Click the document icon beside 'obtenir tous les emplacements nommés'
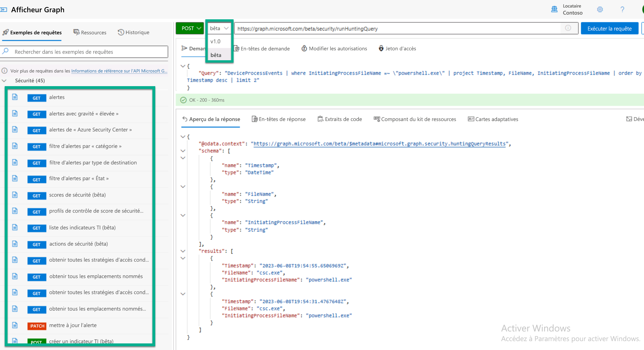Image resolution: width=644 pixels, height=350 pixels. click(x=15, y=276)
